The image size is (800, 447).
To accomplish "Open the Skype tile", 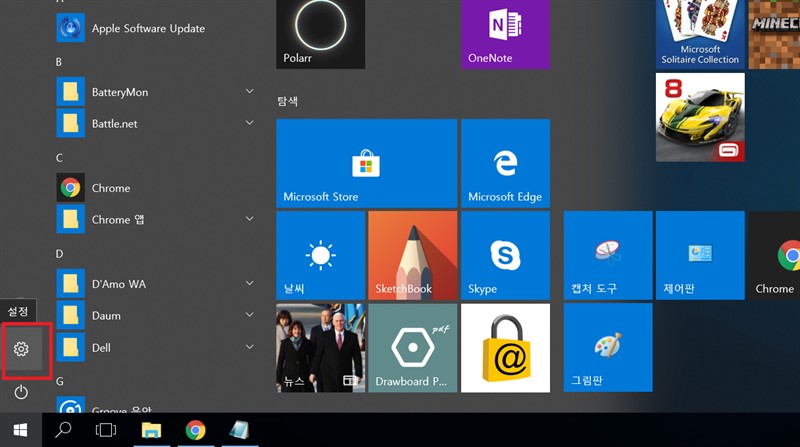I will coord(505,256).
